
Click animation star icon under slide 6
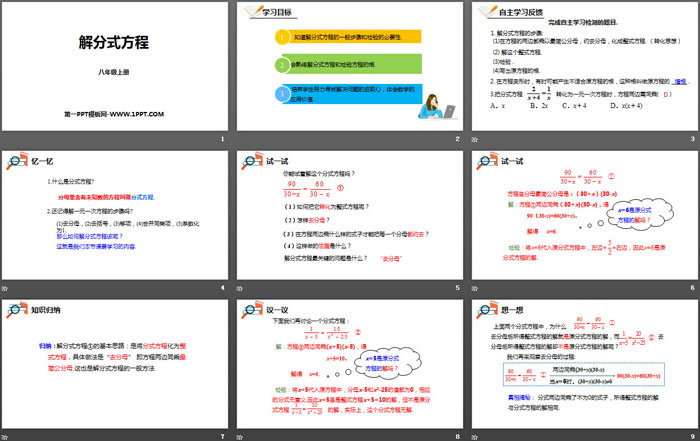click(475, 288)
